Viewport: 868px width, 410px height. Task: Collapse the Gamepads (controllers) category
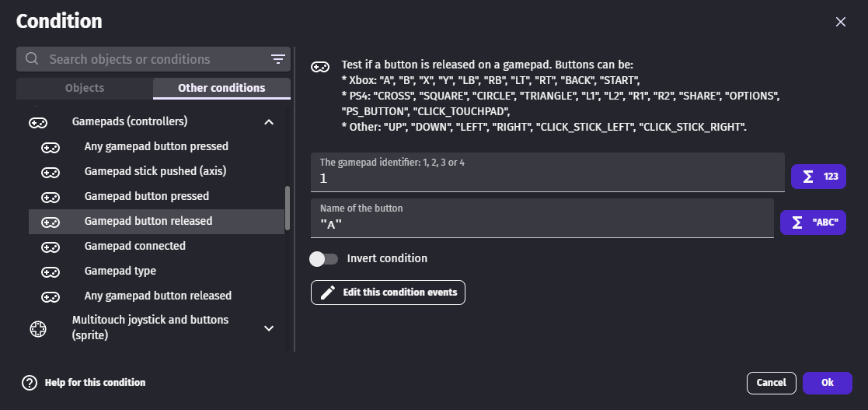(269, 122)
